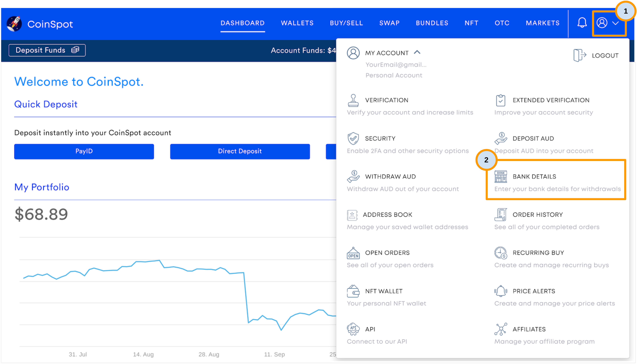This screenshot has width=637, height=364.
Task: Open the Wallets tab
Action: coord(297,23)
